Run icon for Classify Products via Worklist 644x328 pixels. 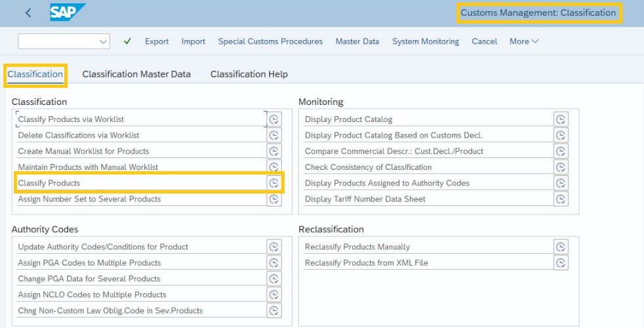point(274,119)
